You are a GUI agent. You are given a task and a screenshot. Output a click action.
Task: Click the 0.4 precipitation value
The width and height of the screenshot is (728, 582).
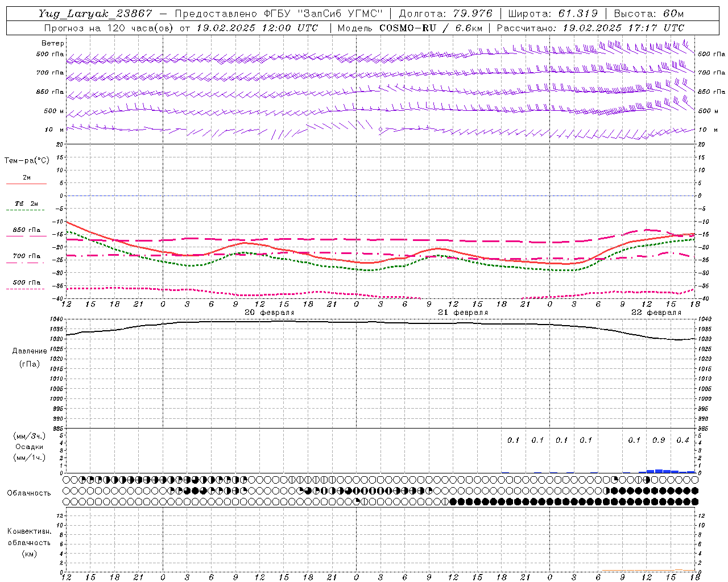682,440
